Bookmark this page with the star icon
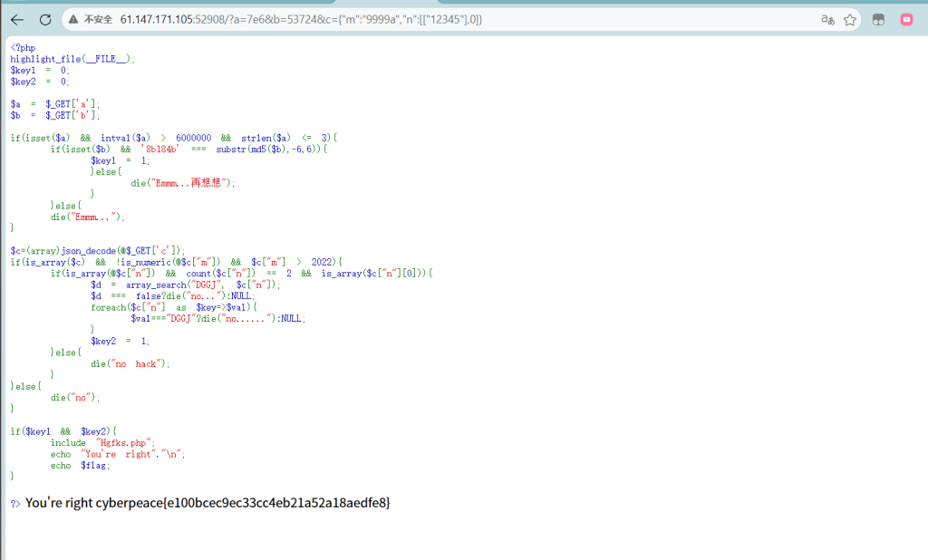The height and width of the screenshot is (560, 928). click(x=850, y=19)
